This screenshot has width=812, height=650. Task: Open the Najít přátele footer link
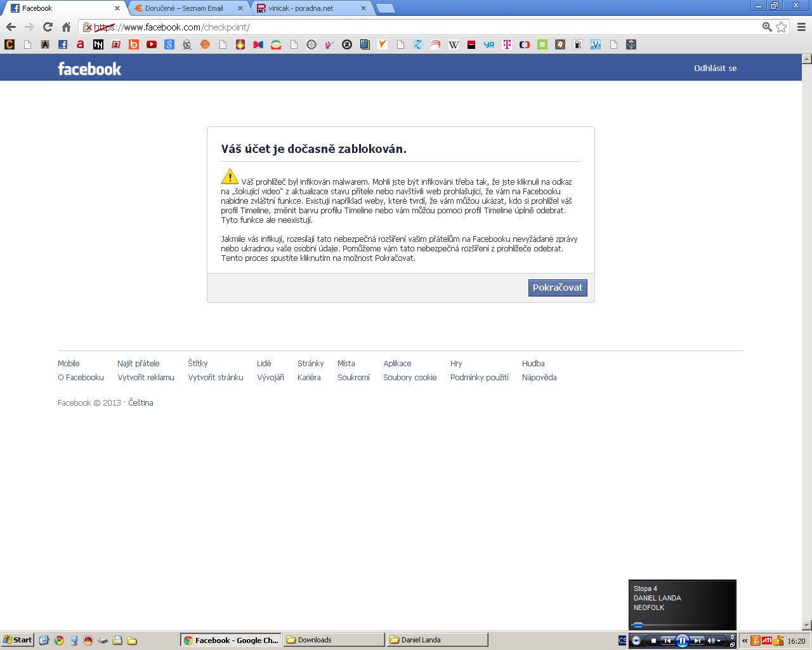(138, 363)
